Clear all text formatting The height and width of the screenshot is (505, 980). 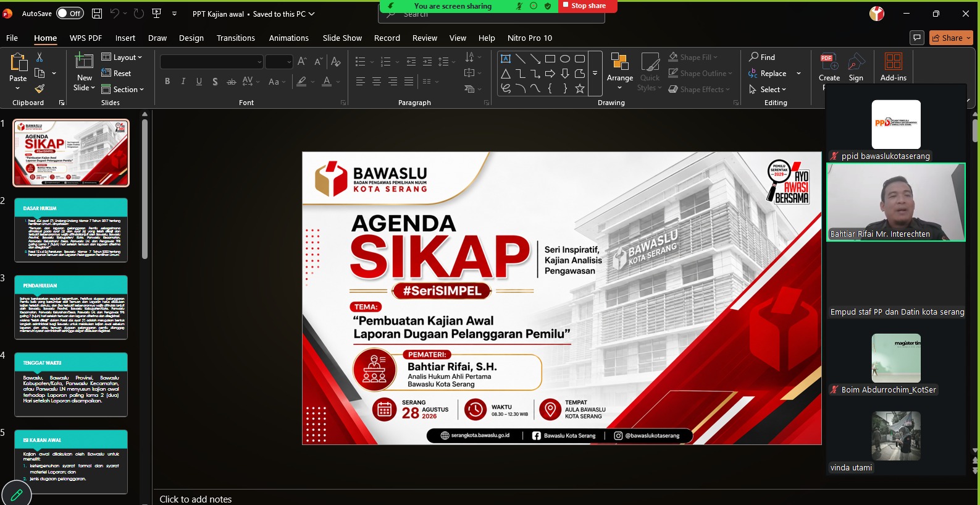(x=336, y=61)
